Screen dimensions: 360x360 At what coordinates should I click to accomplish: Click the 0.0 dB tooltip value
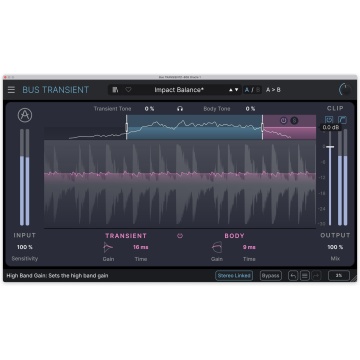click(331, 127)
